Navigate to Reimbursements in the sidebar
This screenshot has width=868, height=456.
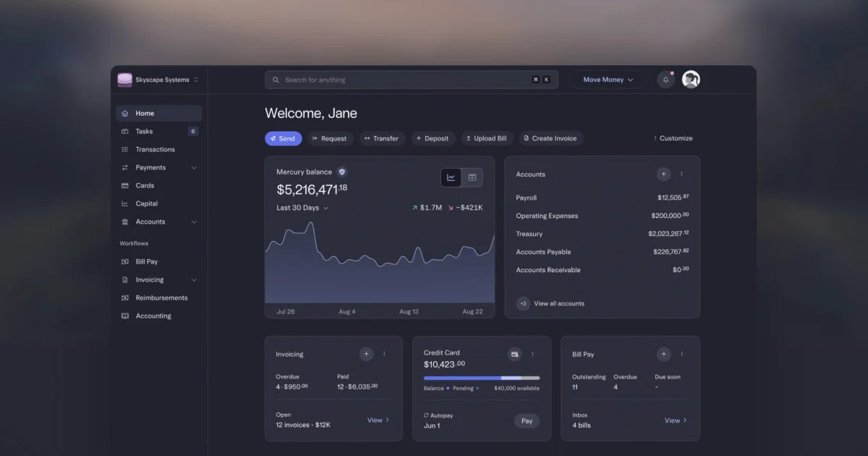[161, 297]
